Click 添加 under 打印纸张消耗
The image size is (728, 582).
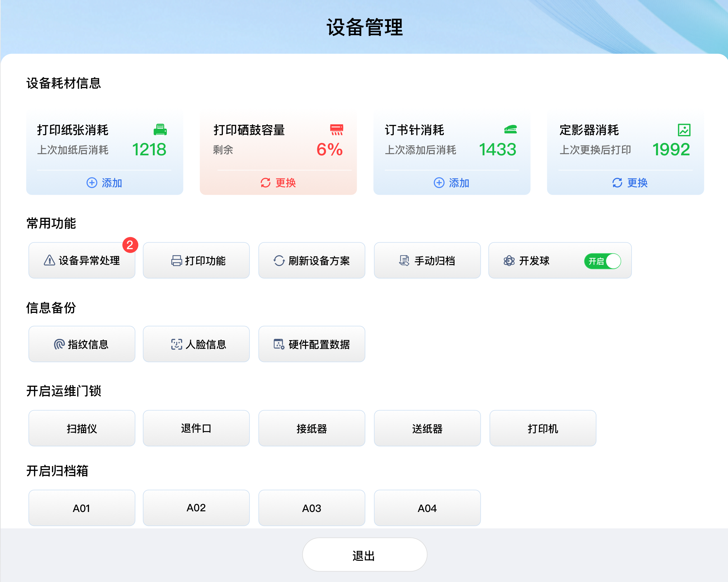[104, 183]
